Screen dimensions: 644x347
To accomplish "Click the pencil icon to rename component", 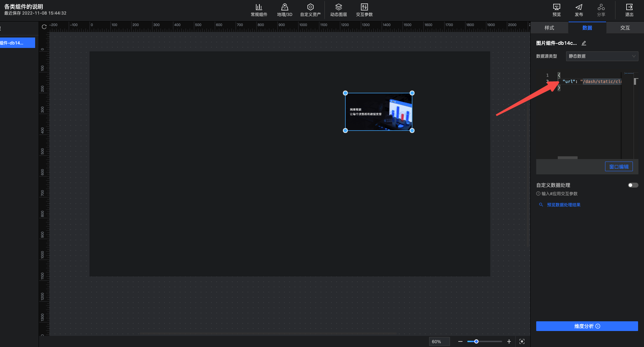I will 584,43.
